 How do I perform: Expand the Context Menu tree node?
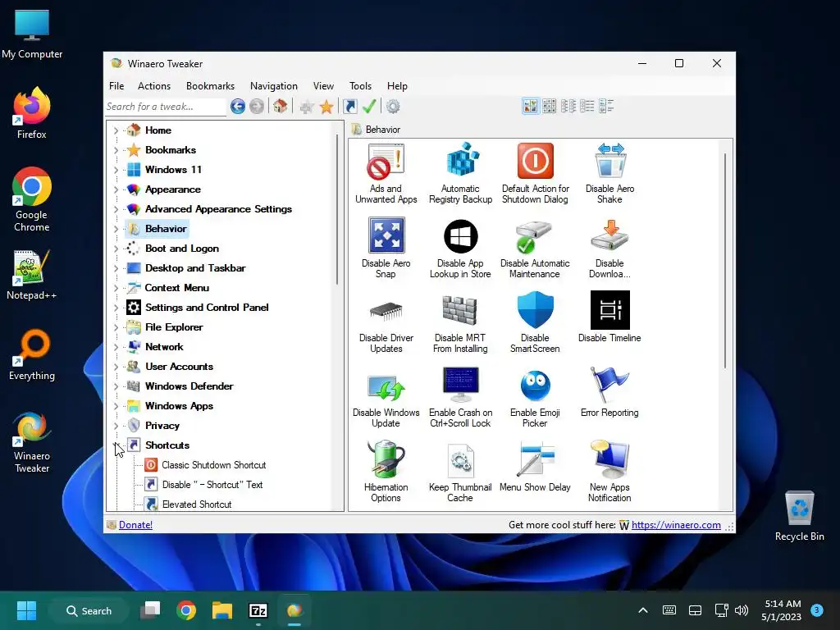(x=116, y=288)
